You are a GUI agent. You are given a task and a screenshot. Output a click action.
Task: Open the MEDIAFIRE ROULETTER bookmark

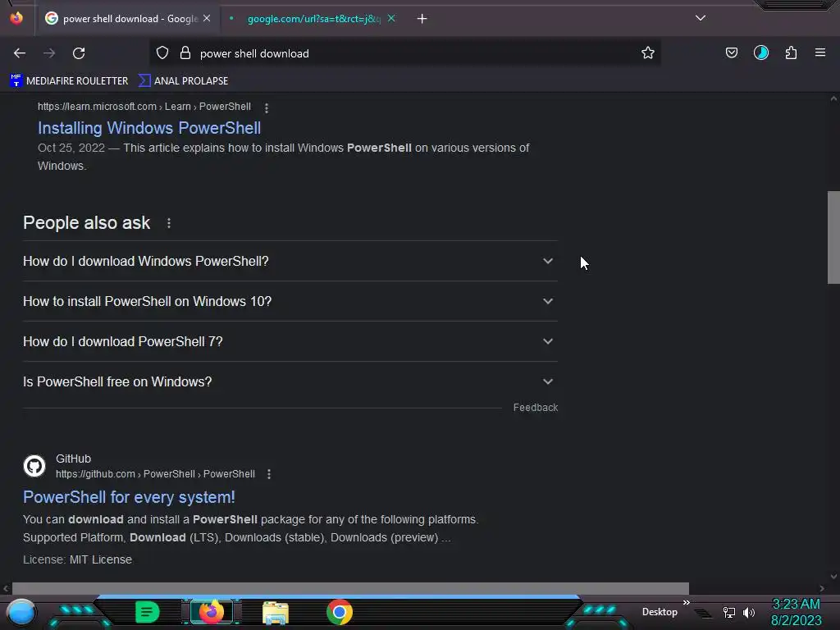(x=69, y=81)
